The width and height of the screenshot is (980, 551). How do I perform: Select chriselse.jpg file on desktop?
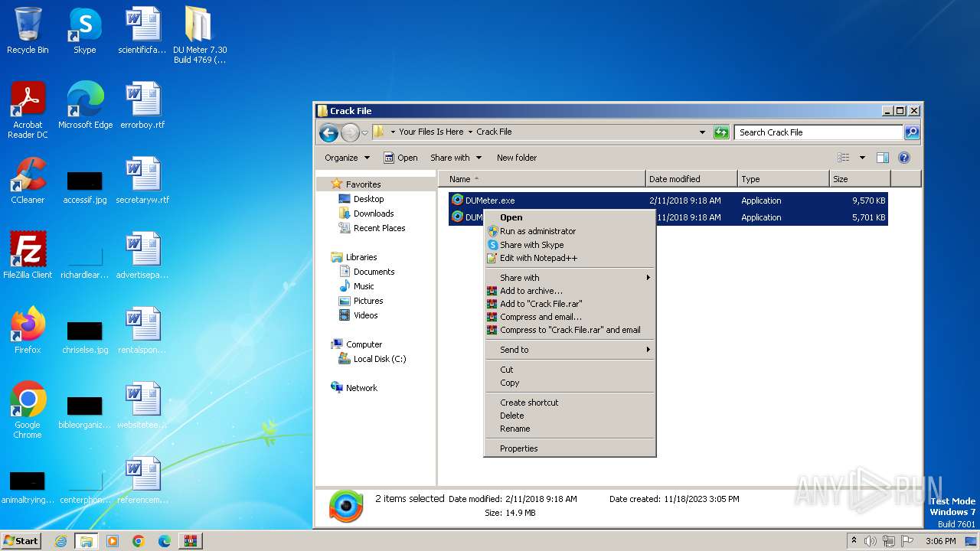tap(85, 337)
